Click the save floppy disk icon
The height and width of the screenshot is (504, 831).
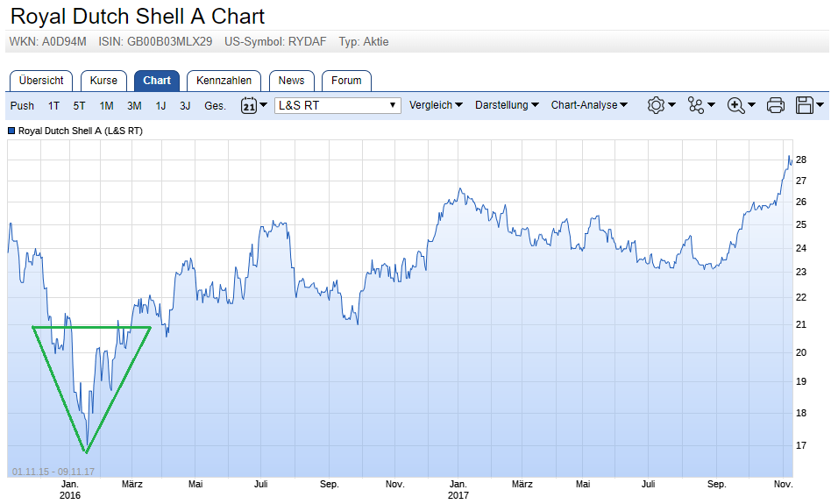click(x=805, y=105)
